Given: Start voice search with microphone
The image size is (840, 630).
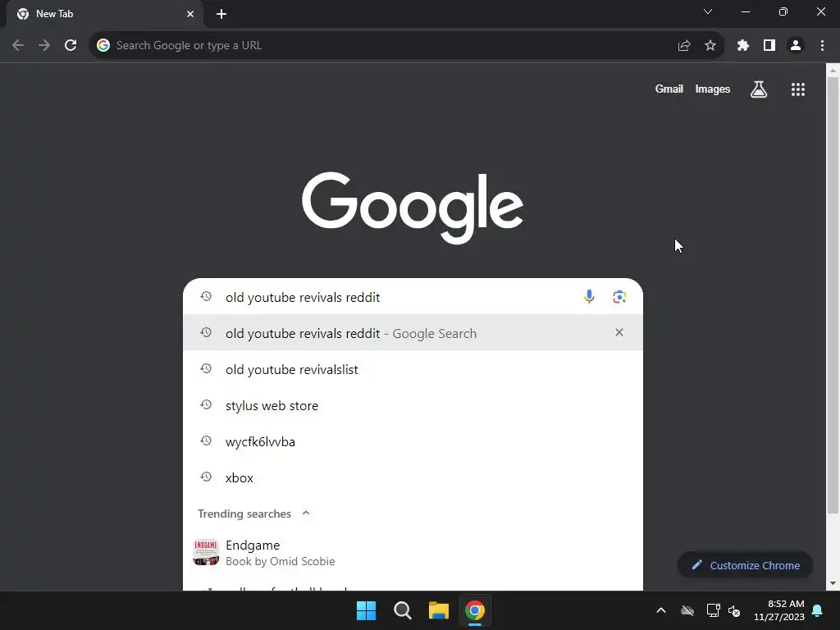Looking at the screenshot, I should 589,297.
